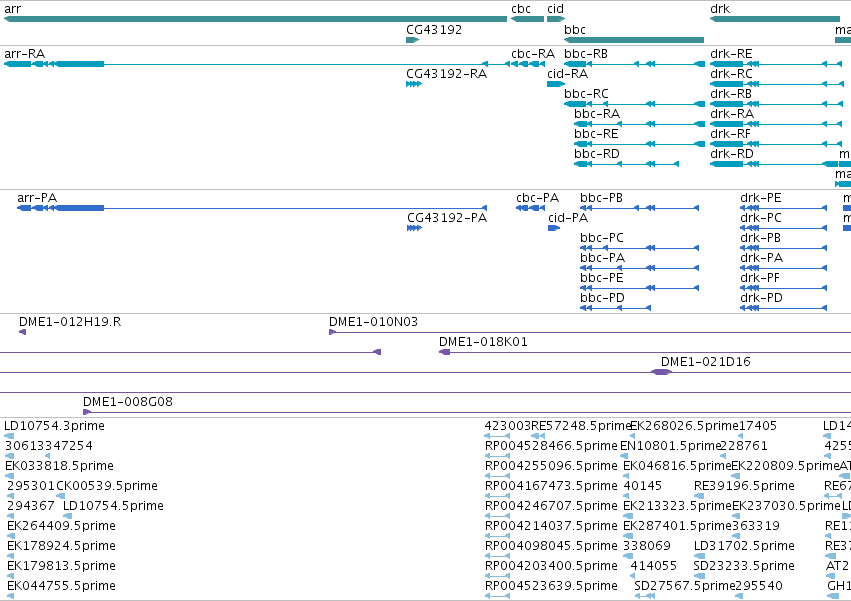Click the bbc-PA protein label
Screen dimensions: 851x601
[602, 258]
